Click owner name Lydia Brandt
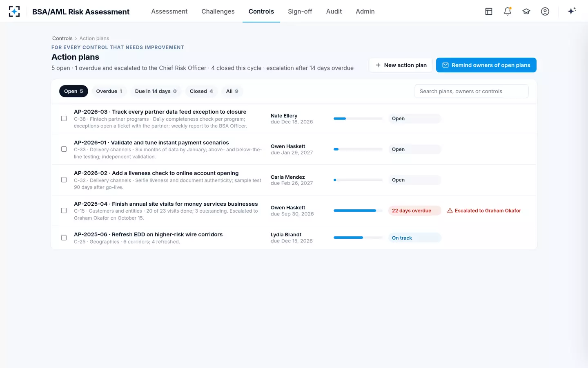This screenshot has height=368, width=588. pyautogui.click(x=286, y=235)
